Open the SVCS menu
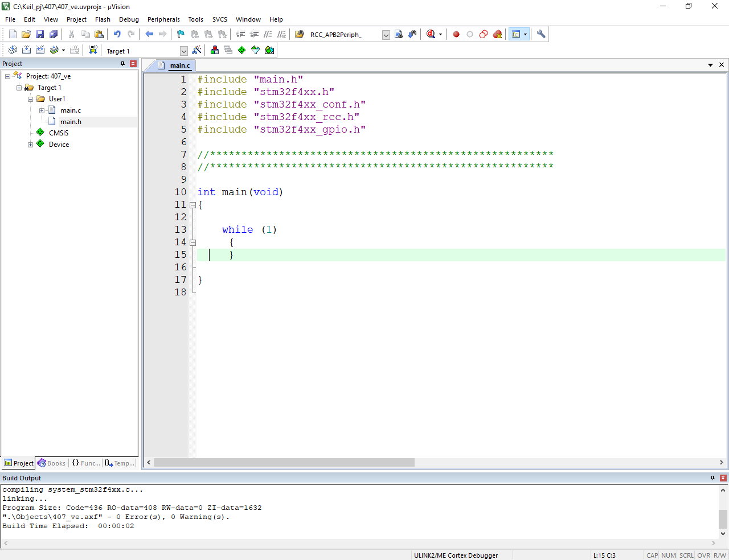 pos(220,19)
